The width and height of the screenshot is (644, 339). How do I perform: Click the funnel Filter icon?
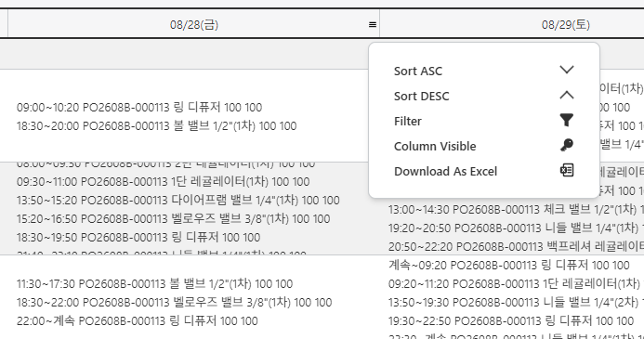pyautogui.click(x=566, y=120)
